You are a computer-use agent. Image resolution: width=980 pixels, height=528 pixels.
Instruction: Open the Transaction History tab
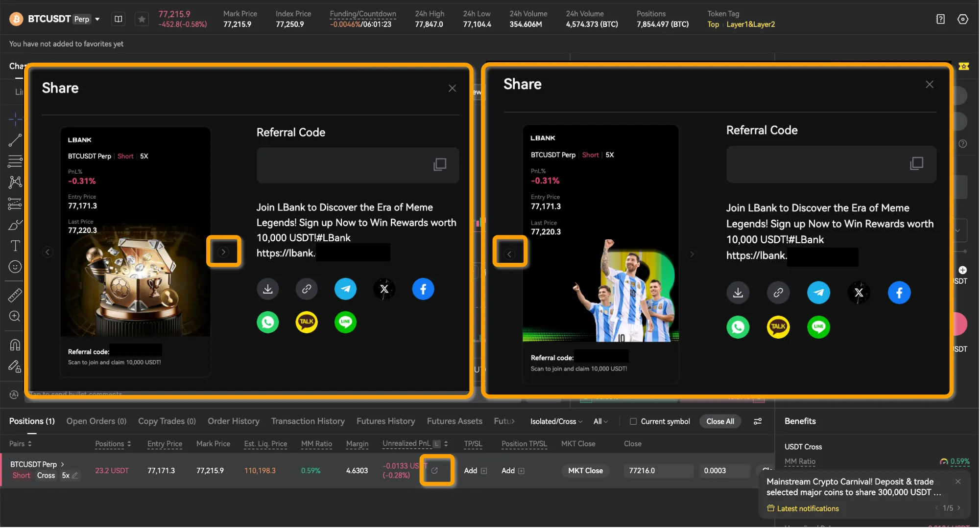[308, 421]
